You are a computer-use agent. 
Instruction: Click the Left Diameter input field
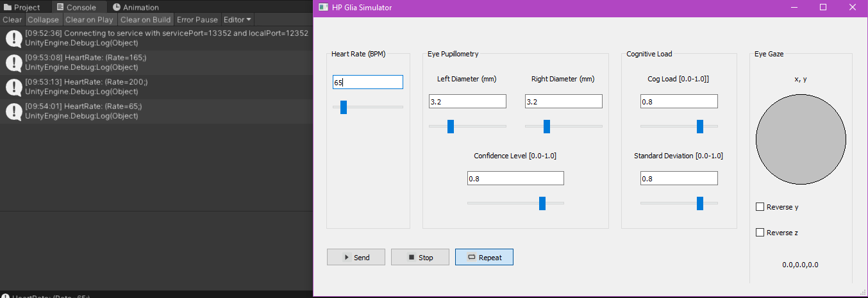click(467, 101)
